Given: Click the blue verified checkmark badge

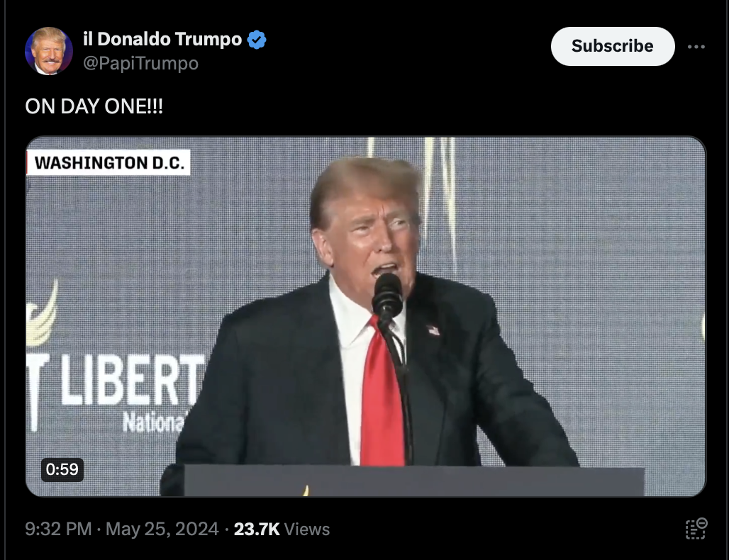Looking at the screenshot, I should coord(257,40).
